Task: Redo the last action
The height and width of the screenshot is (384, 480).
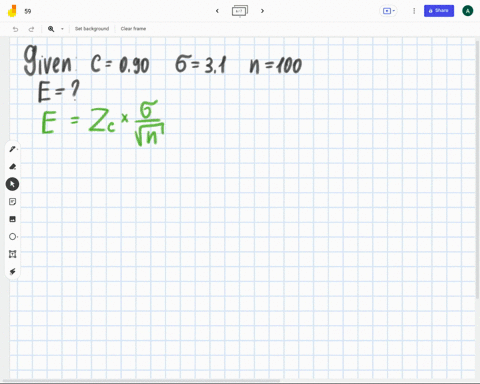Action: tap(31, 29)
